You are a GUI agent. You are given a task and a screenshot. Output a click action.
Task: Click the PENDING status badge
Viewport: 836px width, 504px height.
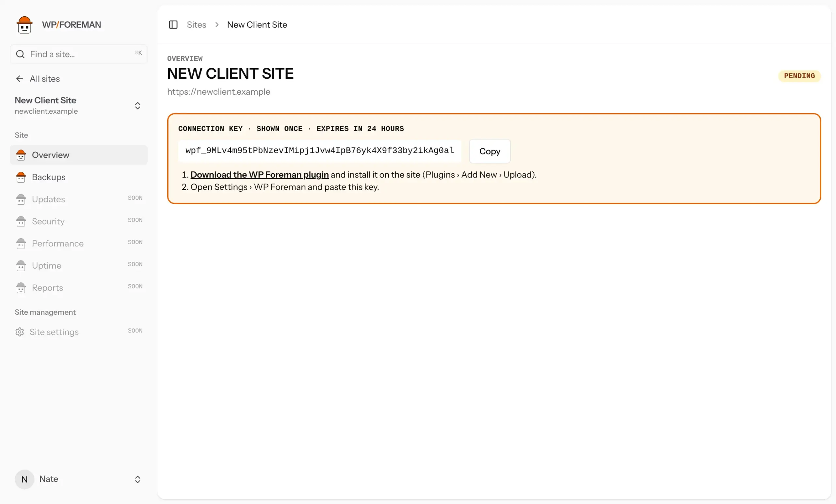coord(799,76)
